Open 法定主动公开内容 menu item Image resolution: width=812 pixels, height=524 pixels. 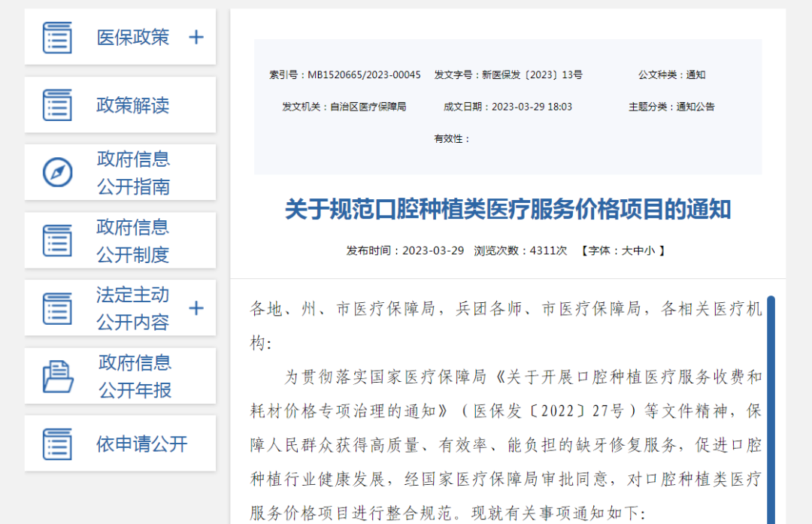click(x=120, y=308)
